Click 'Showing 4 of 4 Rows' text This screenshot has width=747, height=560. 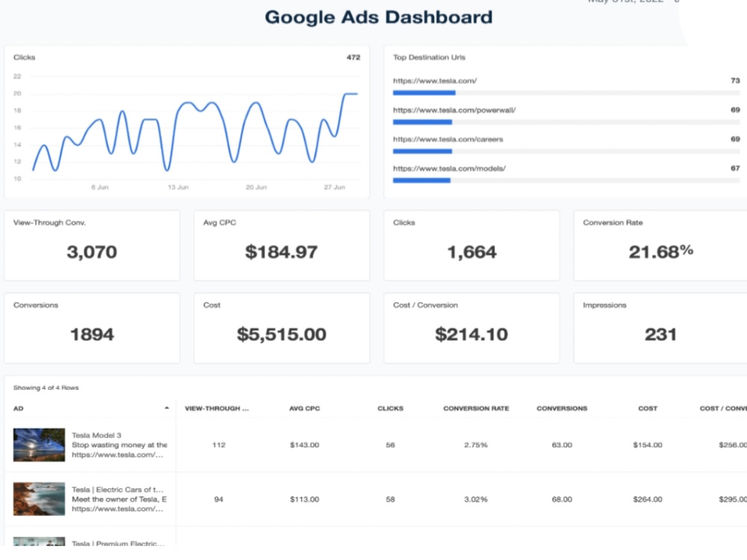pos(46,388)
